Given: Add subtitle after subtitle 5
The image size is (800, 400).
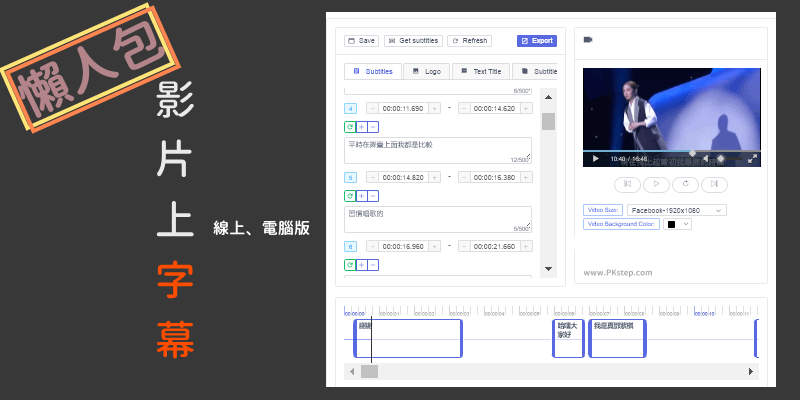Looking at the screenshot, I should coord(362,196).
